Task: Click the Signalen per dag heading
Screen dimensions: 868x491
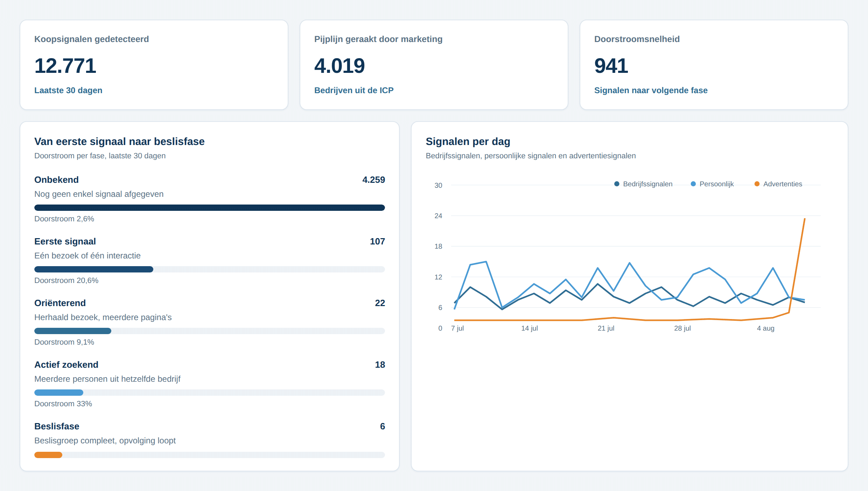Action: [468, 141]
